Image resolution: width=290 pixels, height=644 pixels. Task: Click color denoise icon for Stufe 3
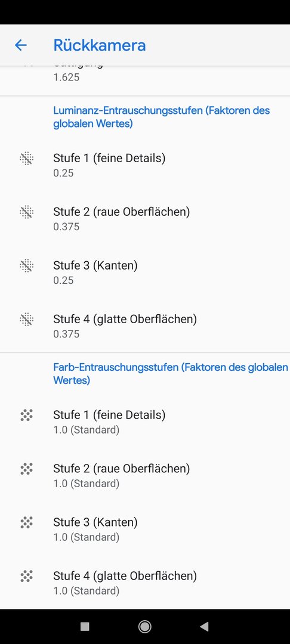click(27, 522)
